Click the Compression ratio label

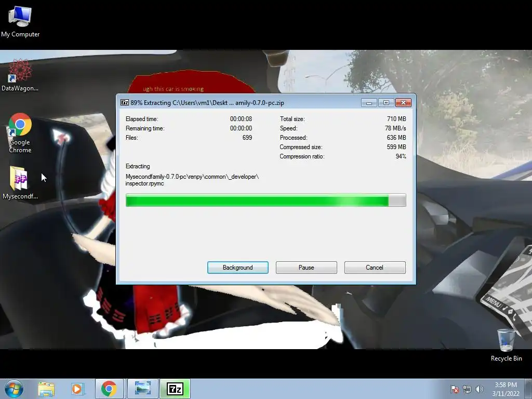(x=302, y=156)
